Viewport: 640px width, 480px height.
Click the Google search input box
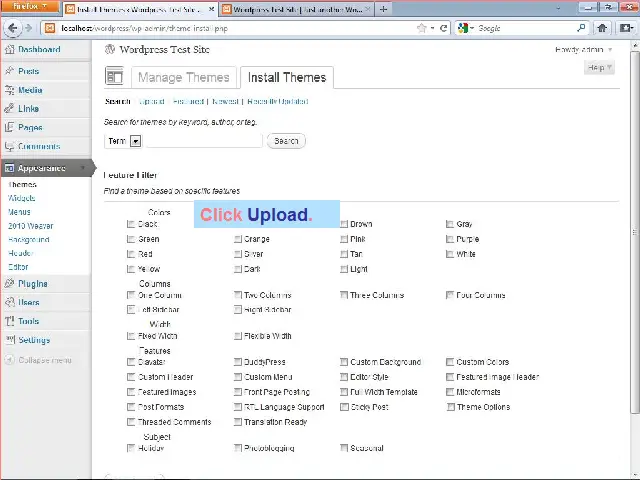(x=524, y=28)
